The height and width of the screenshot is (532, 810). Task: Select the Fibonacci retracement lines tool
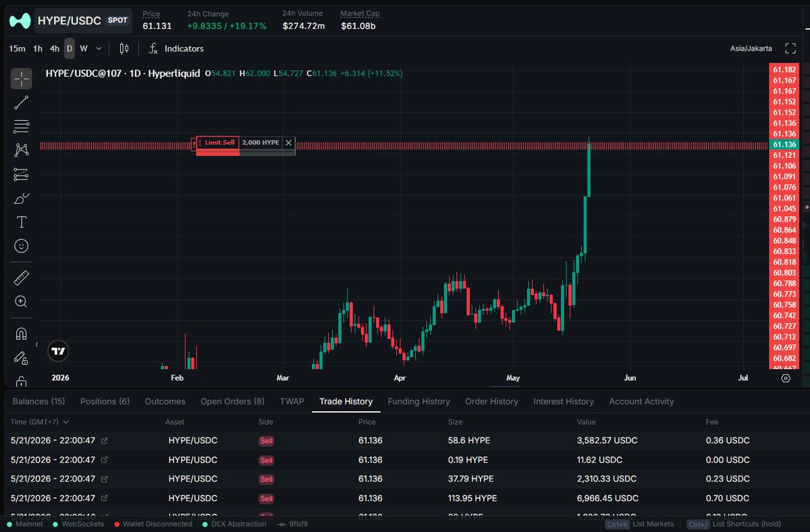(21, 126)
